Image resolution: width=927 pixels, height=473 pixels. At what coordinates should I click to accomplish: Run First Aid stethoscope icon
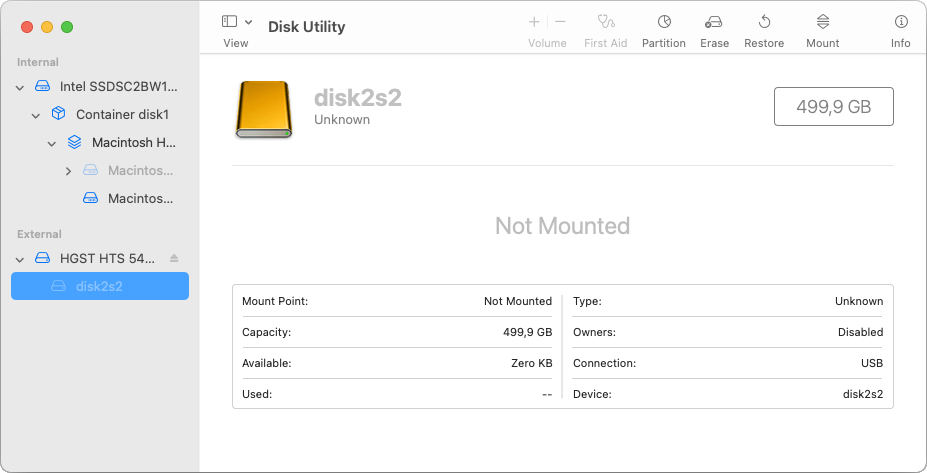click(x=605, y=22)
